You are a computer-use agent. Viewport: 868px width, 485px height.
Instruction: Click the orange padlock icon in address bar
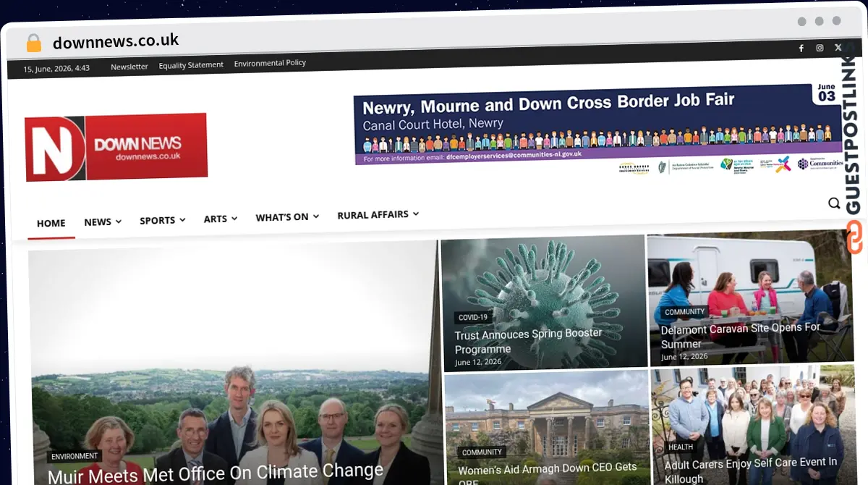coord(33,43)
